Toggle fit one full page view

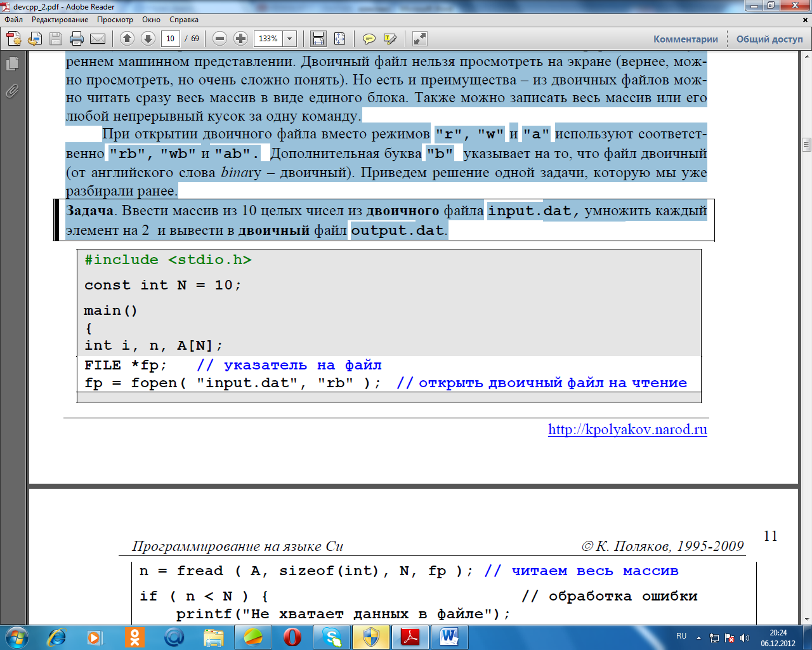click(340, 39)
